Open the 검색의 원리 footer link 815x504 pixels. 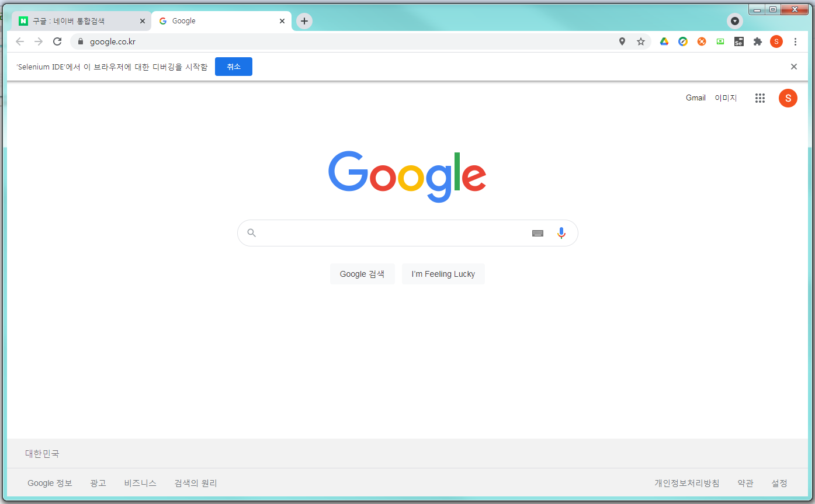tap(196, 483)
